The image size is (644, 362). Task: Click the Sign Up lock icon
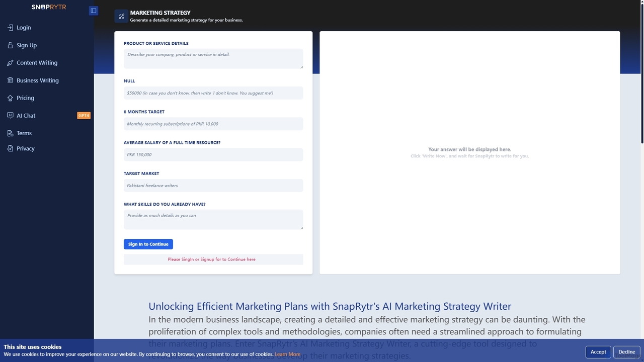10,45
